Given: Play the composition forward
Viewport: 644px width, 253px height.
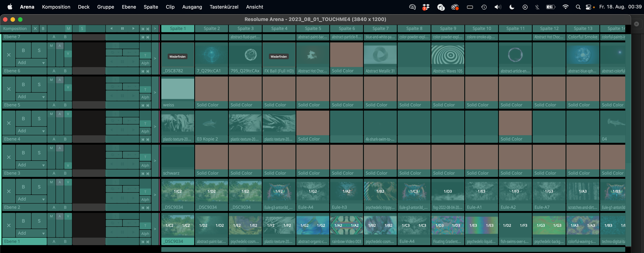Looking at the screenshot, I should [133, 28].
